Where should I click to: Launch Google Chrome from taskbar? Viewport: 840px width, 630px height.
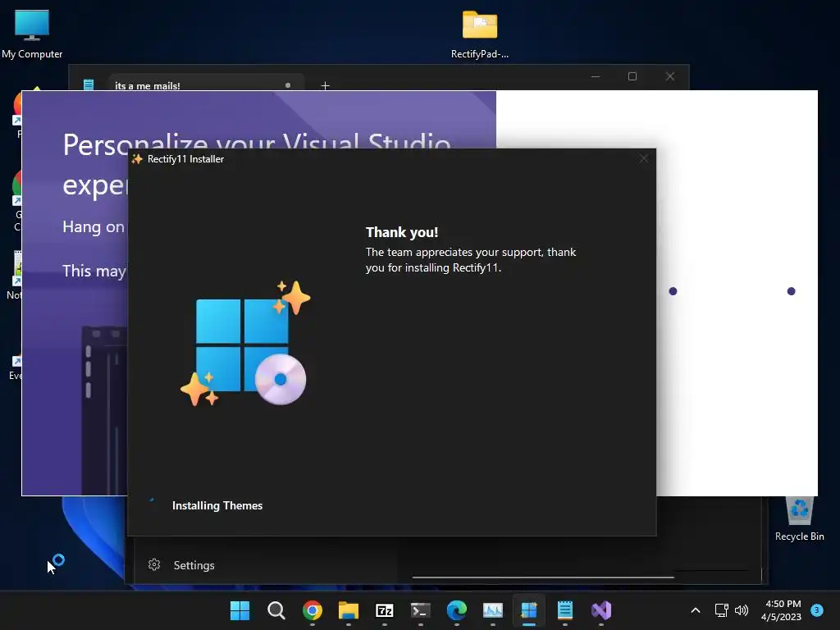(x=313, y=610)
